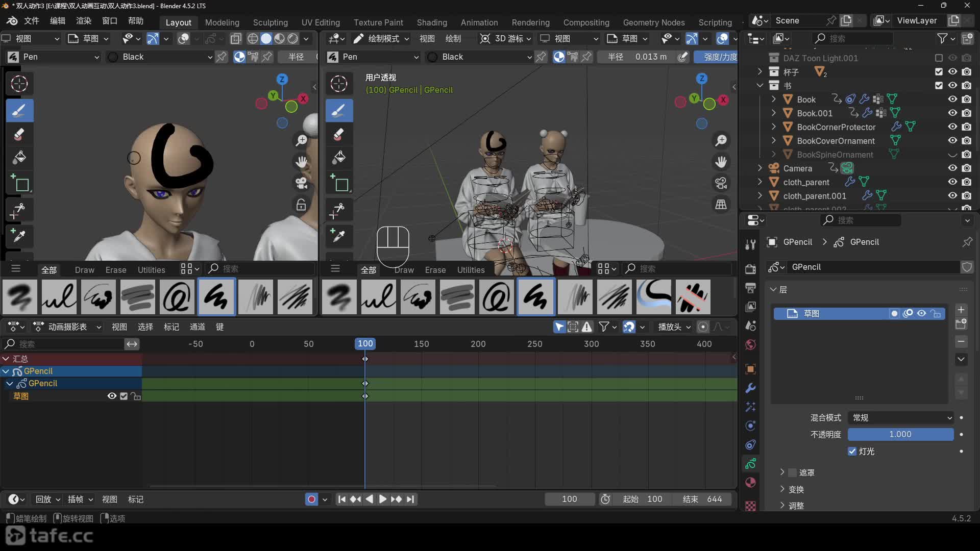
Task: Open the Modifiers wrench tab in properties
Action: click(x=750, y=388)
